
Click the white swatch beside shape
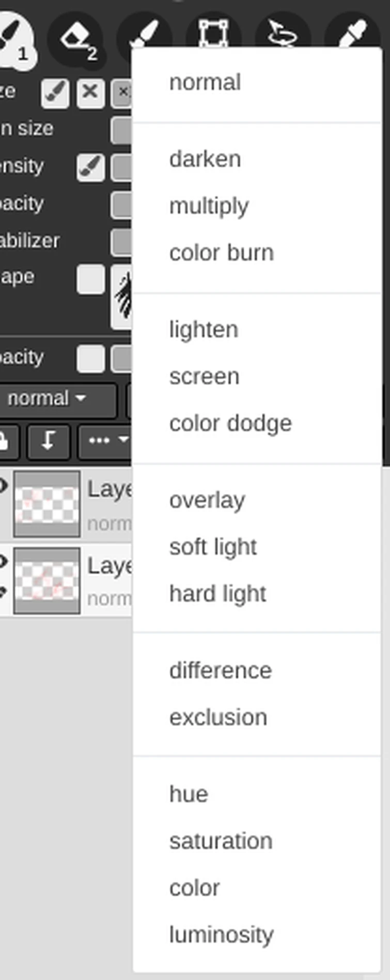(x=91, y=279)
